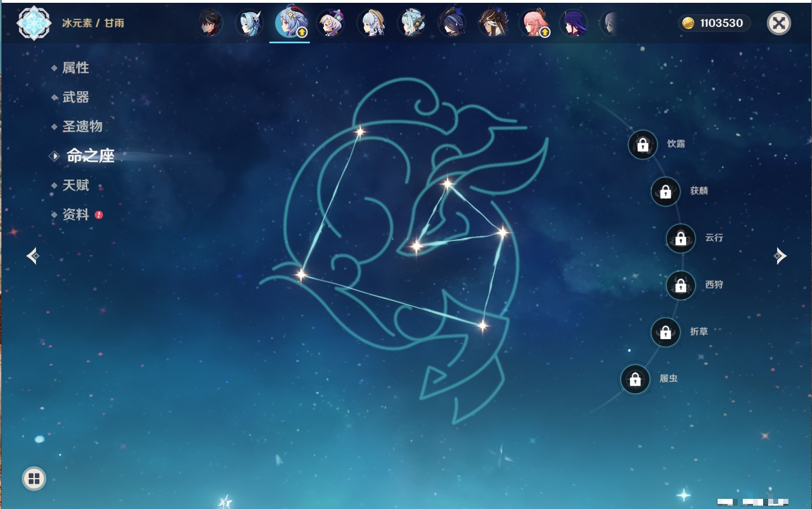Select the light-blue-haired avatar with headphones cap

coord(412,23)
